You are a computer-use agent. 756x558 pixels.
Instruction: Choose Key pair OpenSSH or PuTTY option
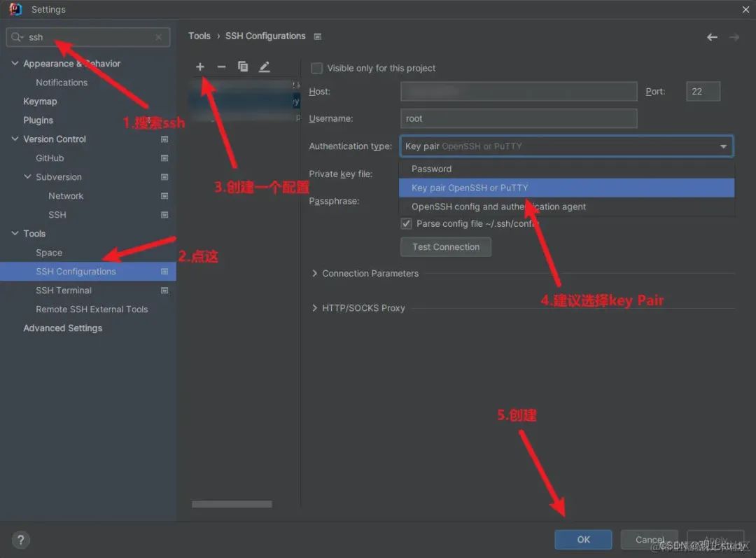(566, 188)
